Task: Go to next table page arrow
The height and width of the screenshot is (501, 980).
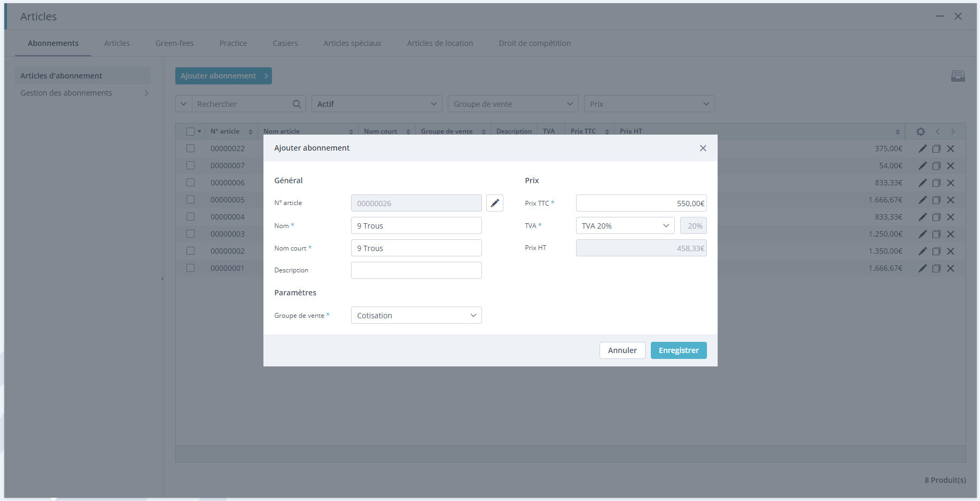Action: click(953, 131)
